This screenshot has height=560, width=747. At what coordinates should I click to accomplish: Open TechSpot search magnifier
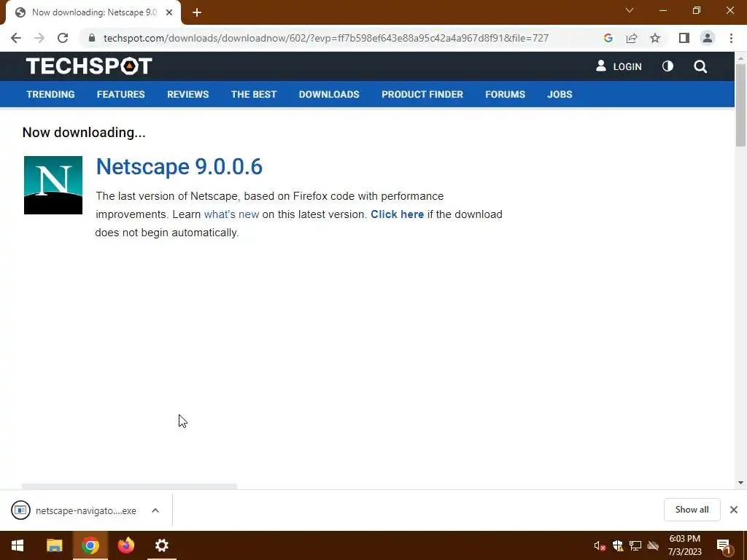[700, 66]
